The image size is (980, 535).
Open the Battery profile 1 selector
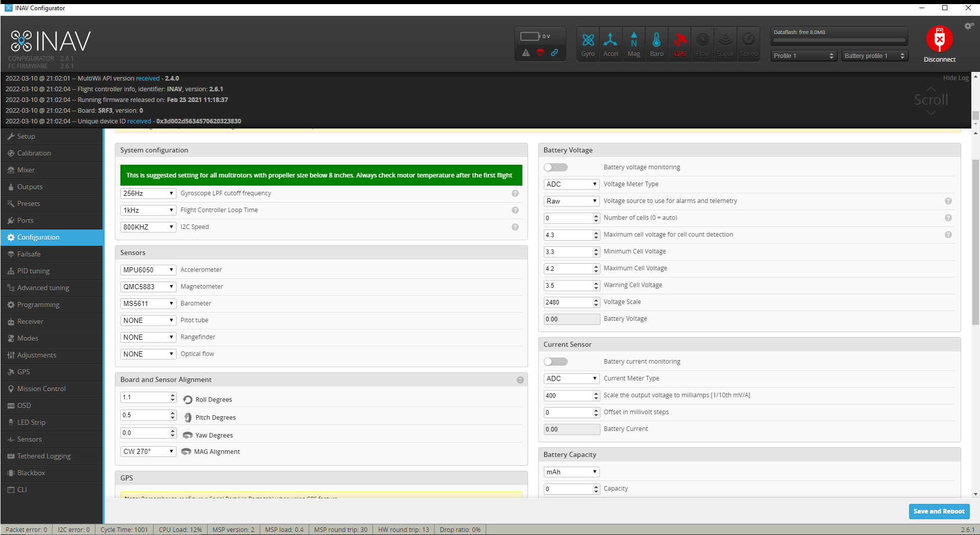pyautogui.click(x=874, y=56)
